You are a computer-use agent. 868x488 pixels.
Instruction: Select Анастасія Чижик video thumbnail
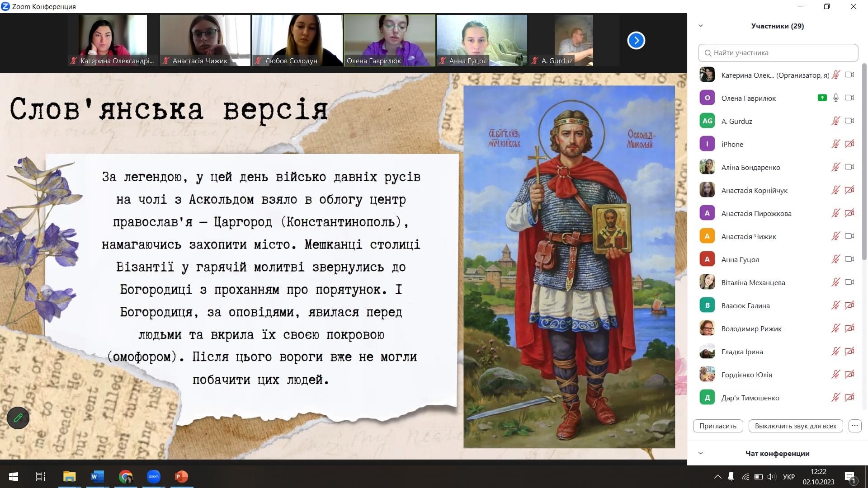pyautogui.click(x=205, y=40)
